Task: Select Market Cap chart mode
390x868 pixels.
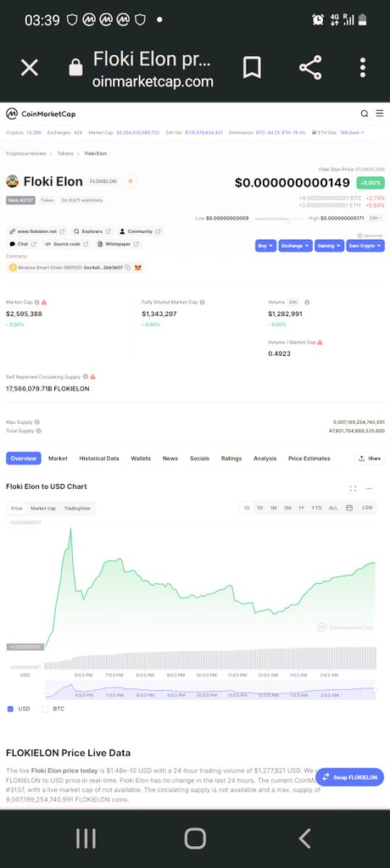Action: 43,509
